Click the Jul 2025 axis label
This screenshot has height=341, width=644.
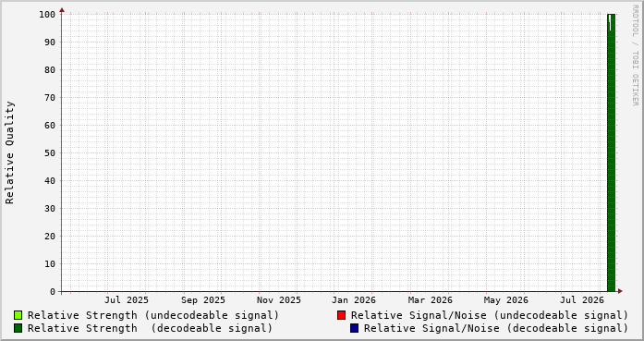(126, 300)
